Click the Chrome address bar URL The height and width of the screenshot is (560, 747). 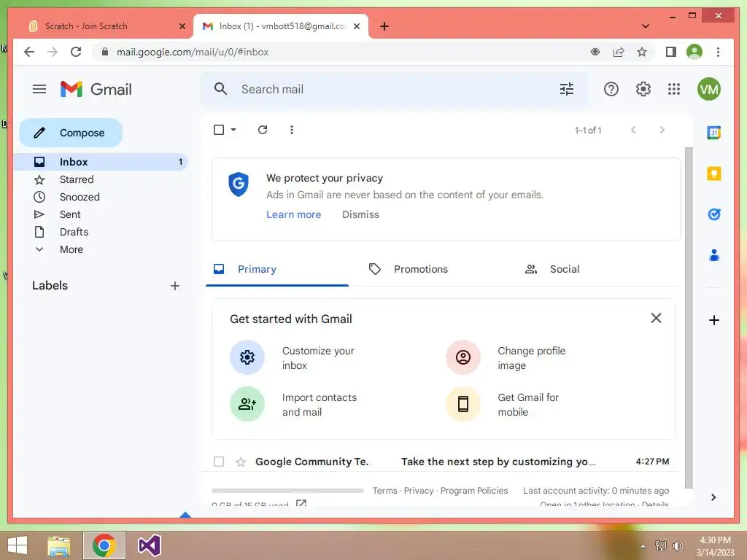coord(193,52)
